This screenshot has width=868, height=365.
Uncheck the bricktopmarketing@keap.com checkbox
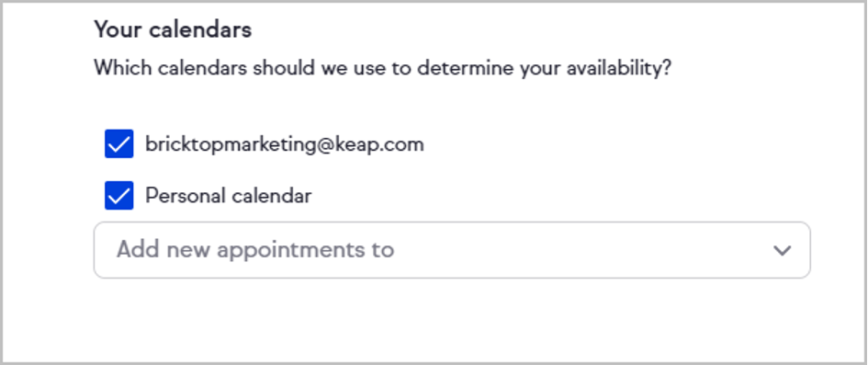[x=119, y=144]
